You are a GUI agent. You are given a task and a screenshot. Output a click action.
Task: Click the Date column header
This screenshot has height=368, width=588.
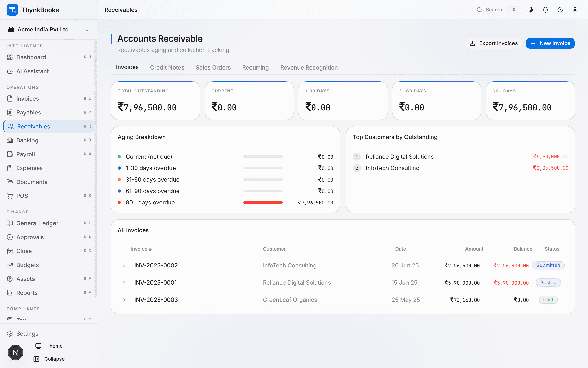[400, 249]
